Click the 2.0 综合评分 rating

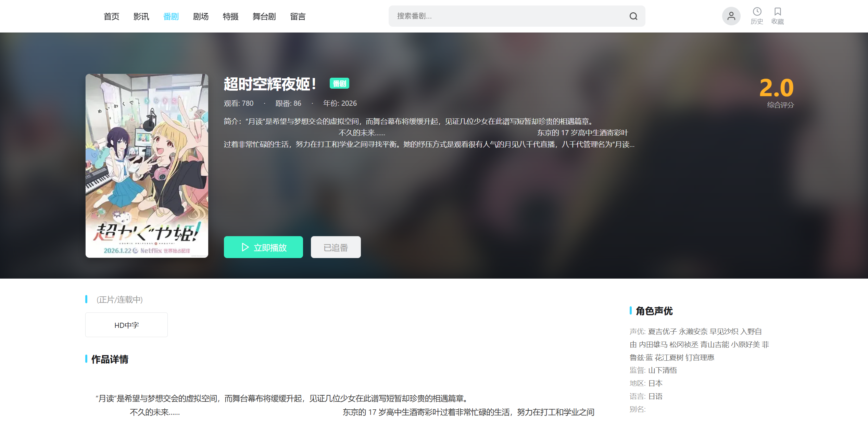coord(777,88)
